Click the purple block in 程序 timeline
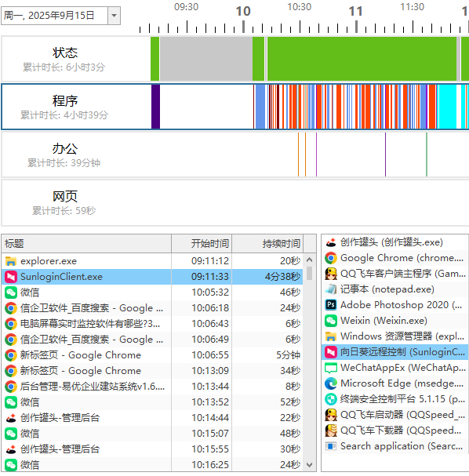This screenshot has width=469, height=476. (156, 107)
